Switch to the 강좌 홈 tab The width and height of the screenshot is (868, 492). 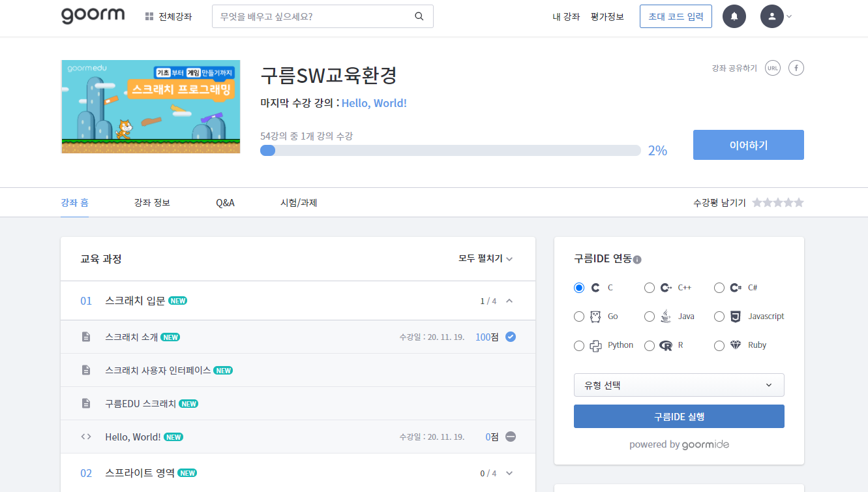point(74,203)
